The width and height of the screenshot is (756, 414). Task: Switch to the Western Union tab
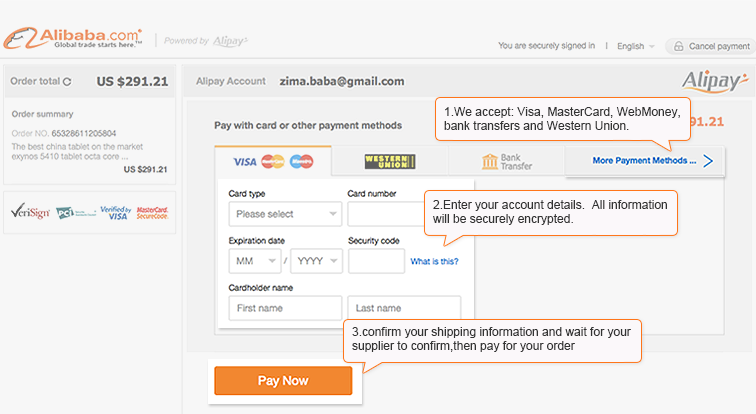pyautogui.click(x=390, y=161)
